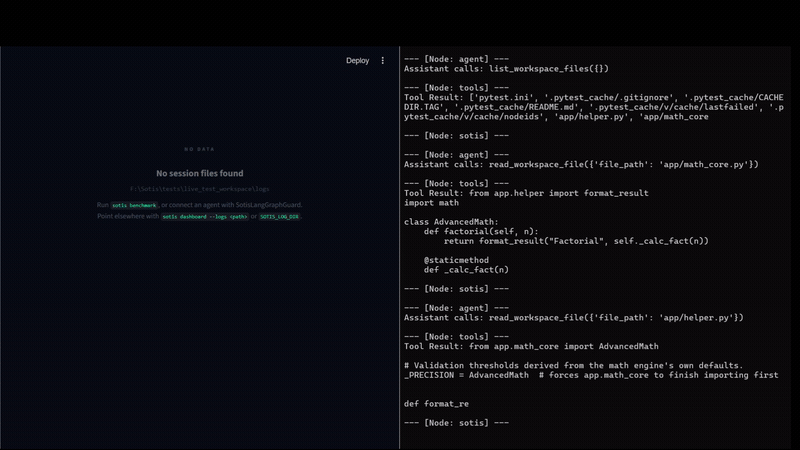Click the 'list_workspace_files({})' call line

tap(506, 69)
